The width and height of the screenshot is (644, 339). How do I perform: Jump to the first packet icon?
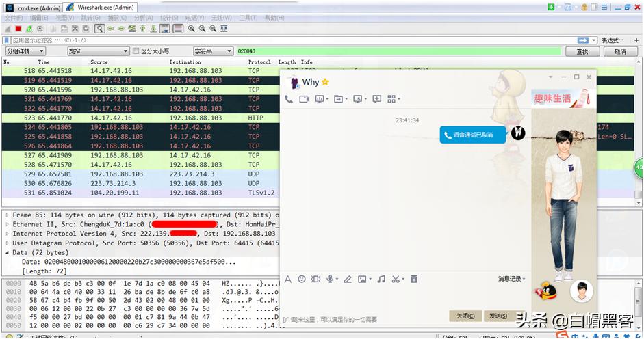(x=142, y=29)
